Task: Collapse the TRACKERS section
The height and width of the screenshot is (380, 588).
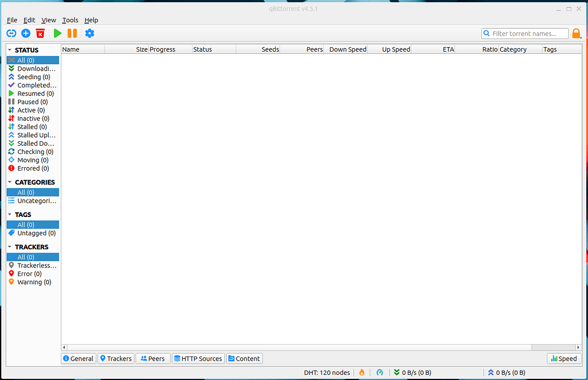Action: tap(9, 247)
